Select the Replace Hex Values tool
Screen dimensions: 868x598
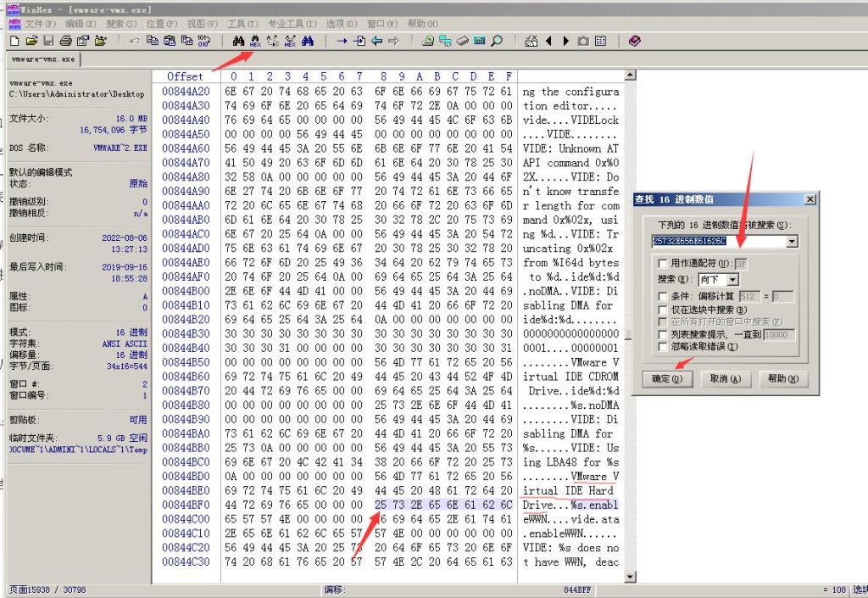290,40
